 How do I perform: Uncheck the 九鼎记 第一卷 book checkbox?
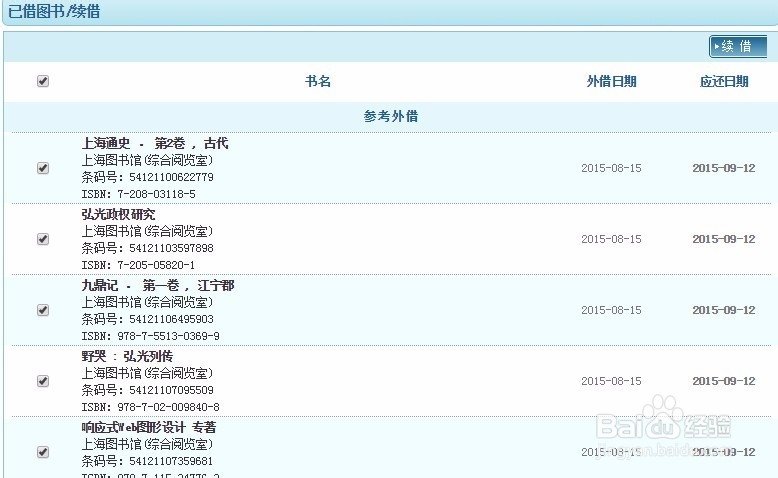pyautogui.click(x=43, y=310)
